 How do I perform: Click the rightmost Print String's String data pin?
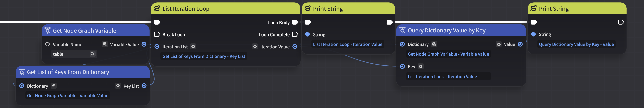click(x=534, y=34)
